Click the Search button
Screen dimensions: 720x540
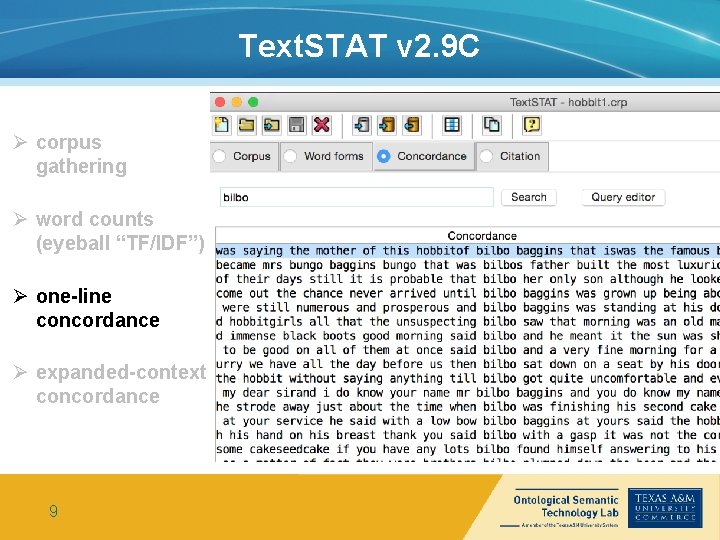(529, 197)
